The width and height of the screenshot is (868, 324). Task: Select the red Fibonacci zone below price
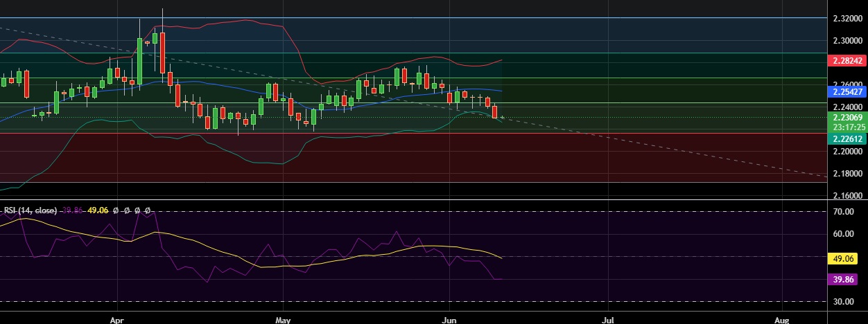click(x=414, y=158)
